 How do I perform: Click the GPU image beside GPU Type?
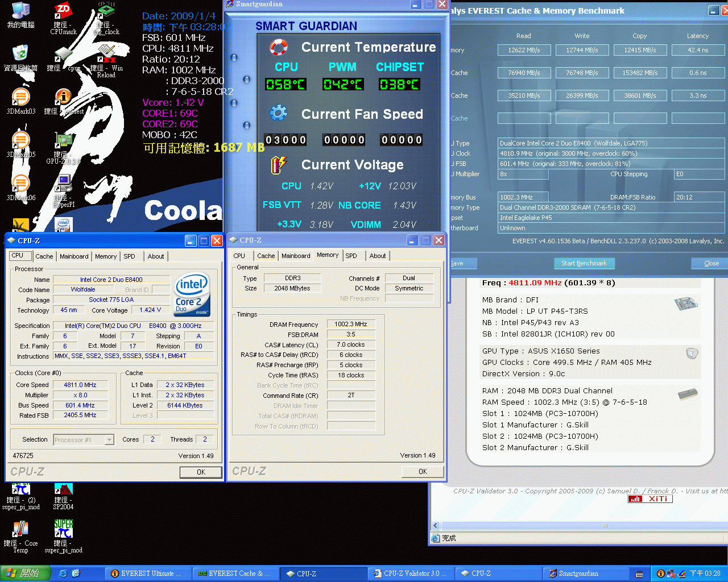(x=692, y=354)
